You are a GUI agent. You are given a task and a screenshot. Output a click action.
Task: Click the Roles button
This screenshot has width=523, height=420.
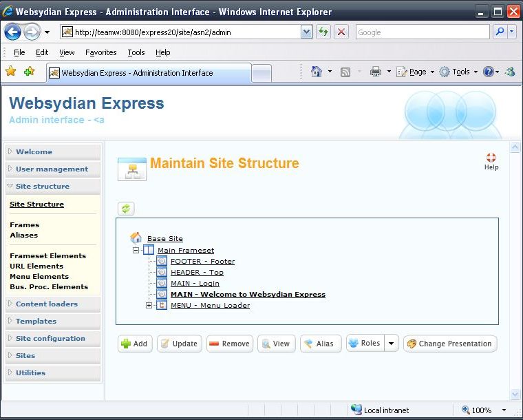pyautogui.click(x=365, y=343)
